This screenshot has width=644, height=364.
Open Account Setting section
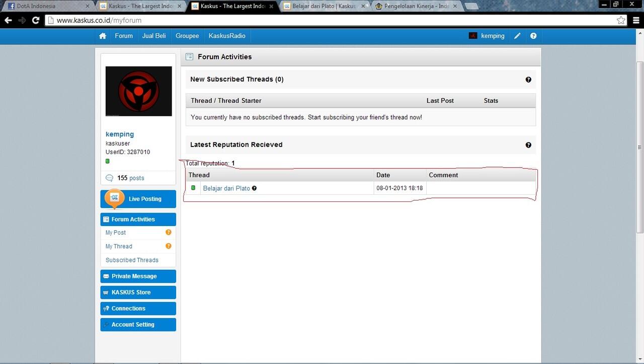coord(138,325)
